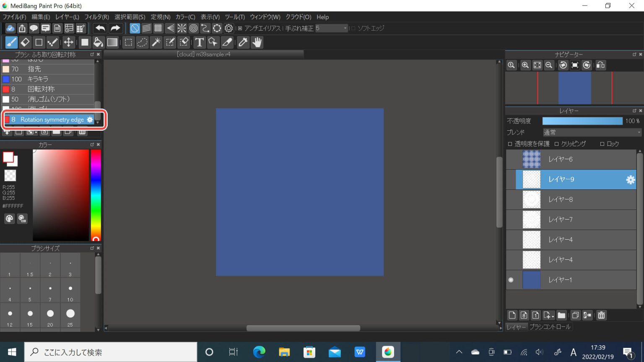Image resolution: width=644 pixels, height=362 pixels.
Task: Open the Help menu
Action: tap(322, 17)
